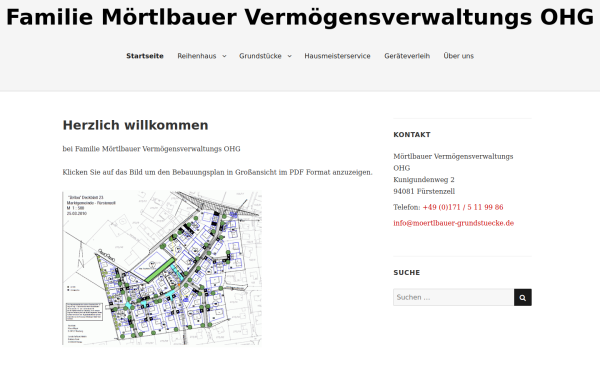Click the text 94081 Fürstenzell
Viewport: 600px width, 375px height.
click(424, 191)
